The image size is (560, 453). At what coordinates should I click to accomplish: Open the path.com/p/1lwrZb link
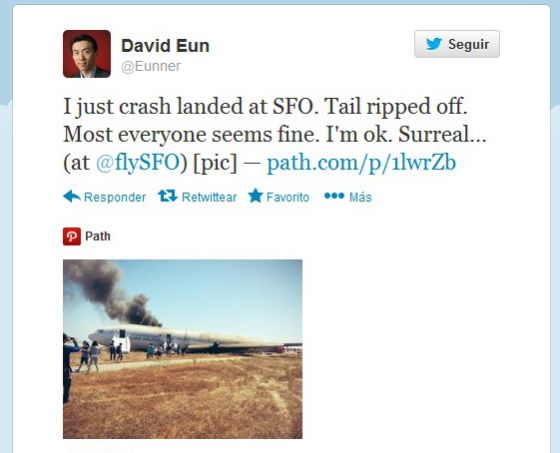click(361, 163)
